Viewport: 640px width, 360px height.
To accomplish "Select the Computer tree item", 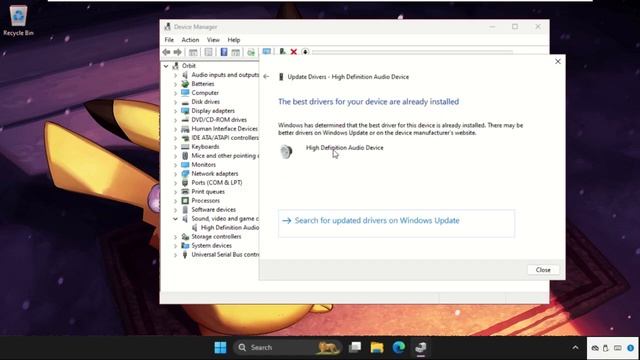I will tap(205, 93).
